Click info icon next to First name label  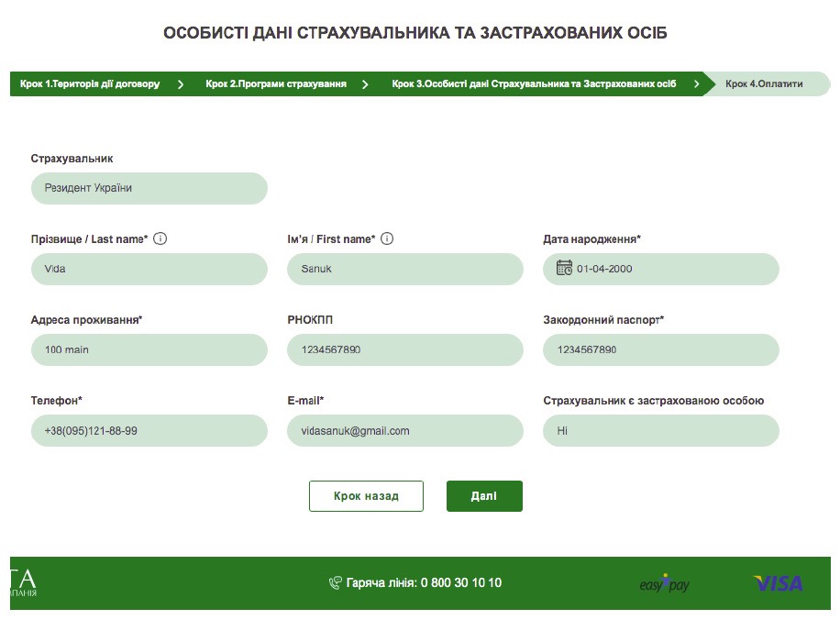coord(387,238)
